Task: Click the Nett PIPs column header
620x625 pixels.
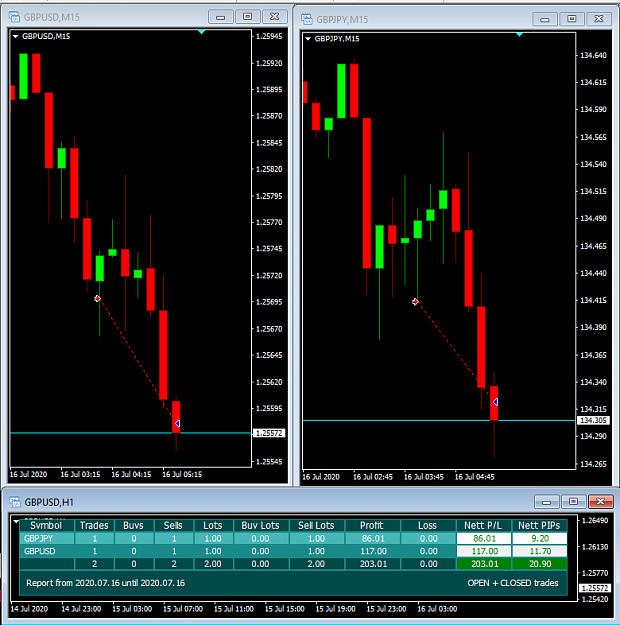Action: (x=539, y=525)
